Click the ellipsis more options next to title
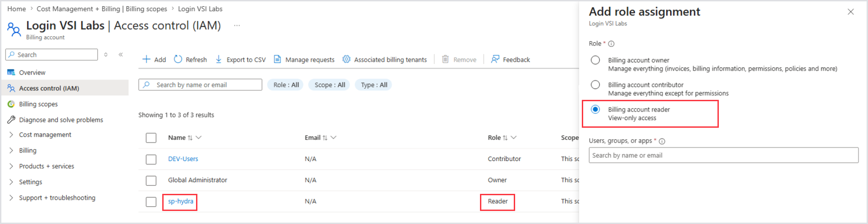The height and width of the screenshot is (224, 868). pos(237,26)
